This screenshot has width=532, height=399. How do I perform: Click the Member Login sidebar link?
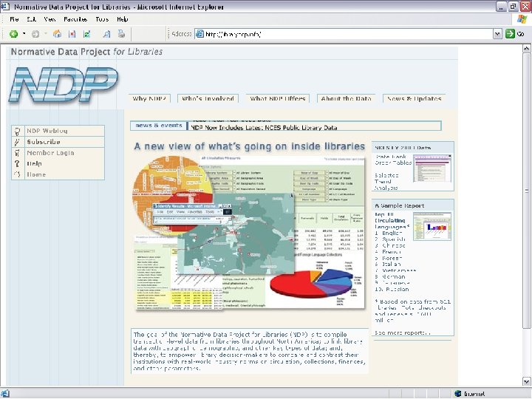tap(50, 153)
